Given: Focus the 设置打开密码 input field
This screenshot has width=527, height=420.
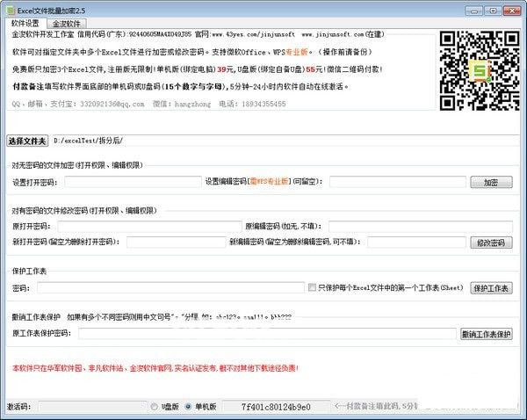Looking at the screenshot, I should coord(134,182).
